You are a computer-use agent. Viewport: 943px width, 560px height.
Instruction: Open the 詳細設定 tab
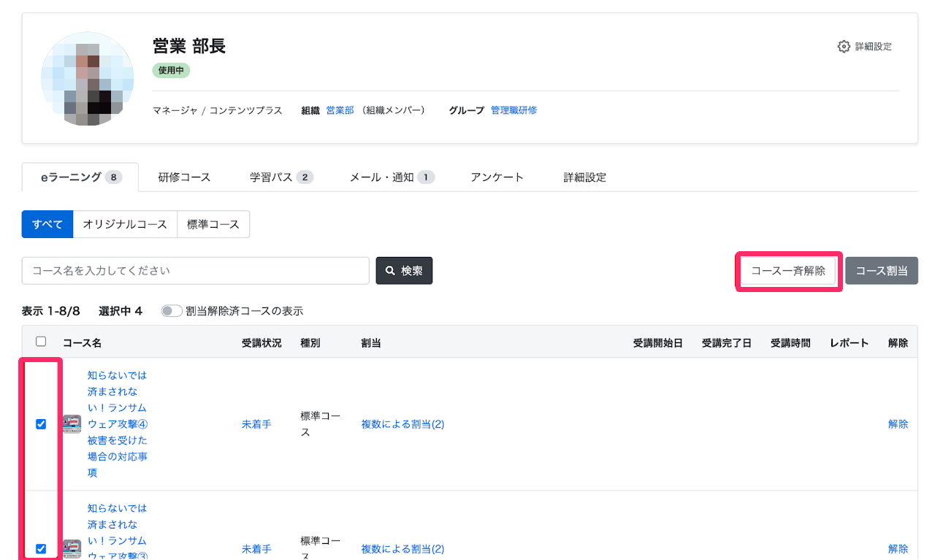point(585,177)
